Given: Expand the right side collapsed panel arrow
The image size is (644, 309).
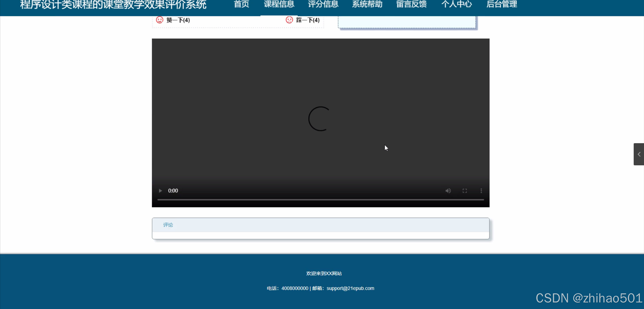Looking at the screenshot, I should tap(639, 154).
